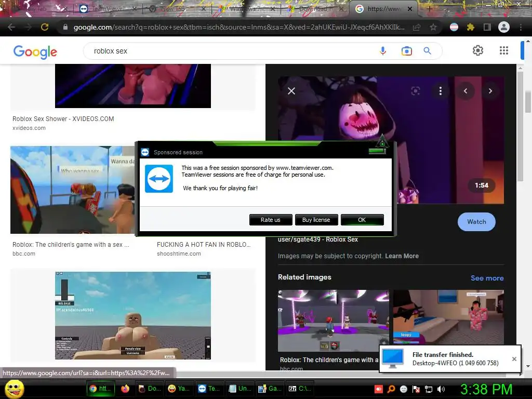Open Firefox from the taskbar

pos(125,389)
